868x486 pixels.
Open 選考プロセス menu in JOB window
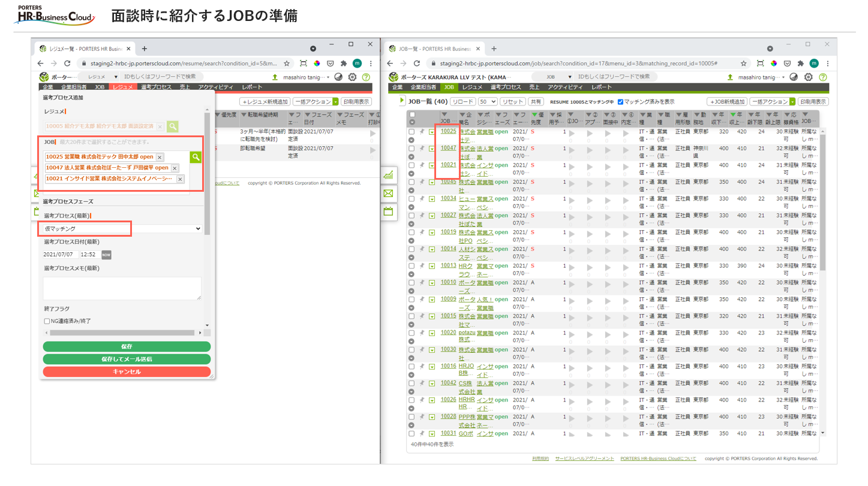point(504,87)
